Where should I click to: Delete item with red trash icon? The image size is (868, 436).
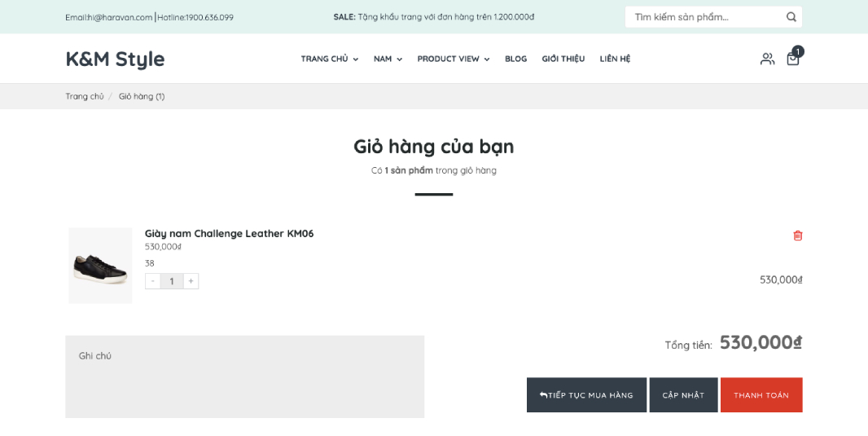(x=798, y=236)
